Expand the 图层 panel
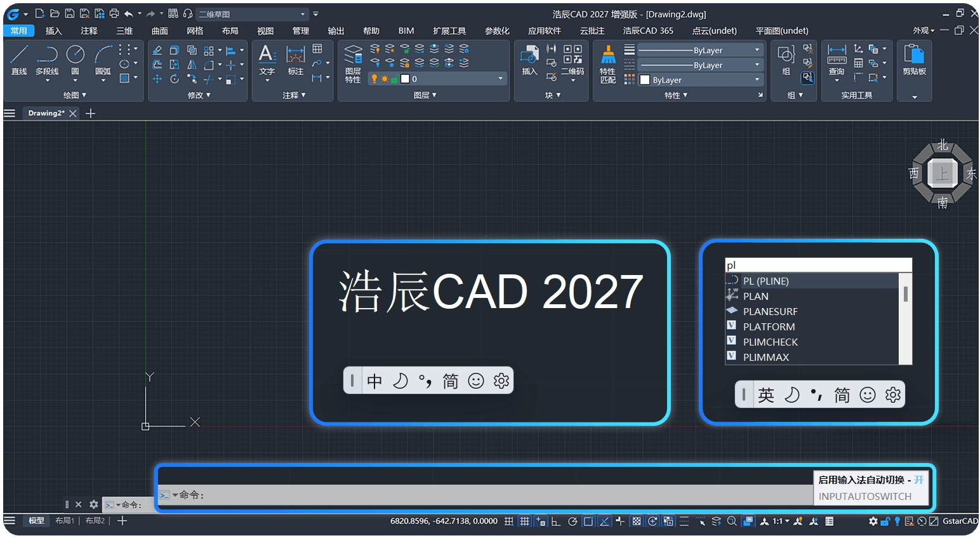 (425, 95)
